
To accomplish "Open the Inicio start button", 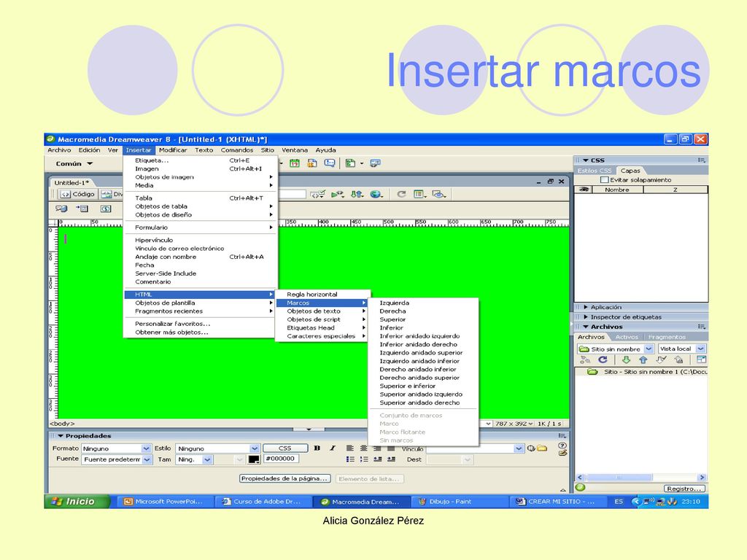I will pos(76,502).
